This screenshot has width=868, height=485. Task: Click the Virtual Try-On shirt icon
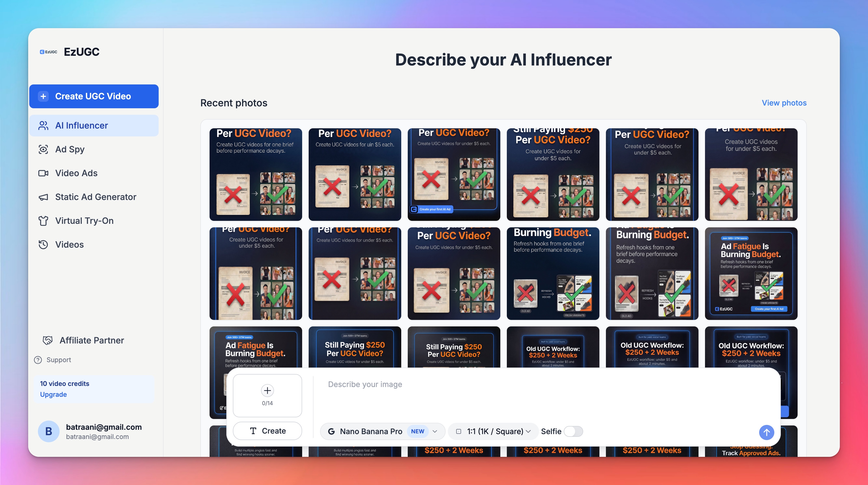click(44, 221)
